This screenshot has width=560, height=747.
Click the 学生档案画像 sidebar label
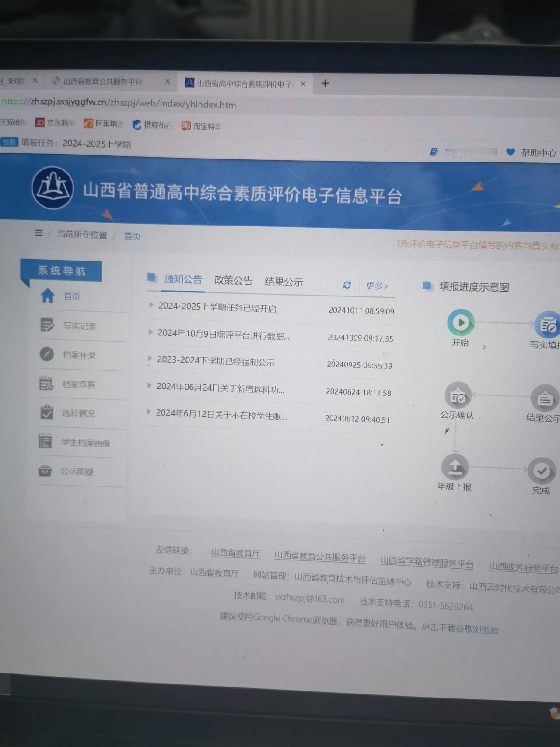(86, 443)
